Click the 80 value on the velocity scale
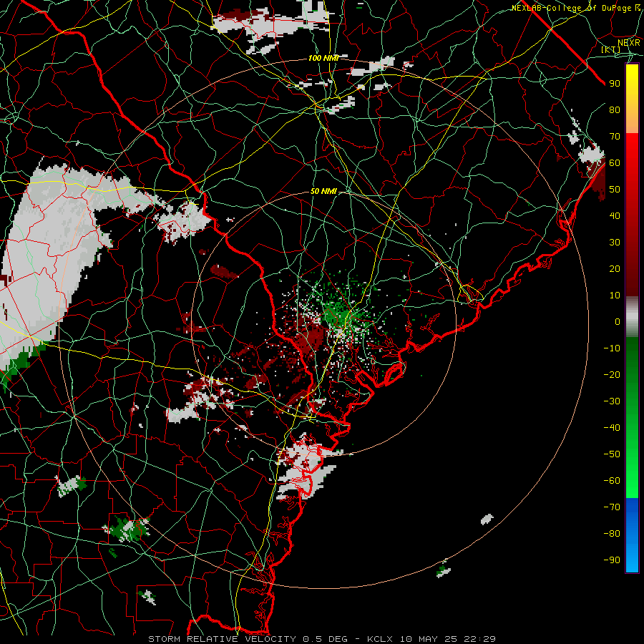The image size is (644, 644). [x=615, y=109]
